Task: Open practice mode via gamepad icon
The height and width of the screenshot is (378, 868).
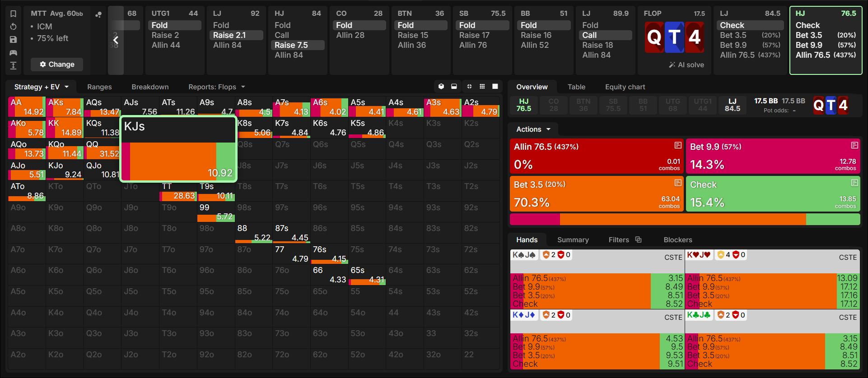Action: [14, 53]
